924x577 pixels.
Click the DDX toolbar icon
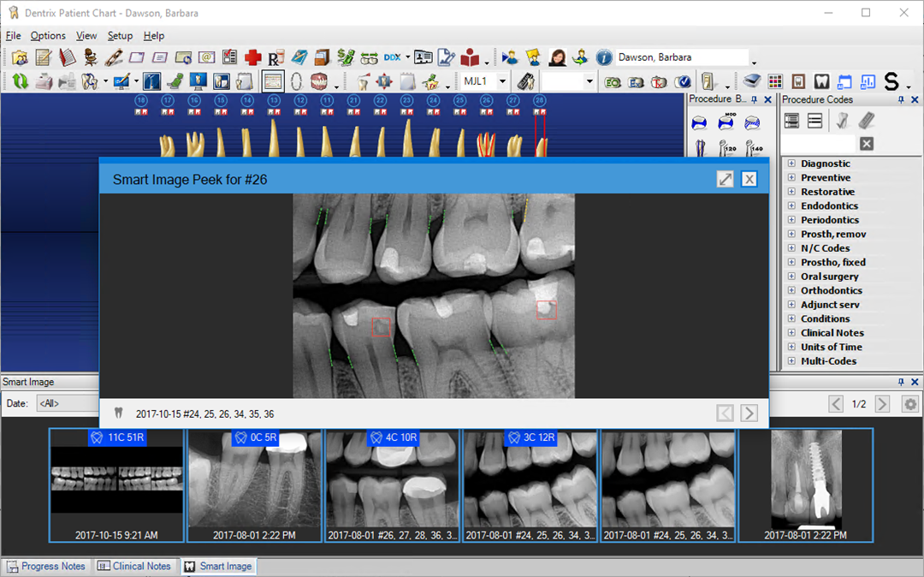pos(394,57)
